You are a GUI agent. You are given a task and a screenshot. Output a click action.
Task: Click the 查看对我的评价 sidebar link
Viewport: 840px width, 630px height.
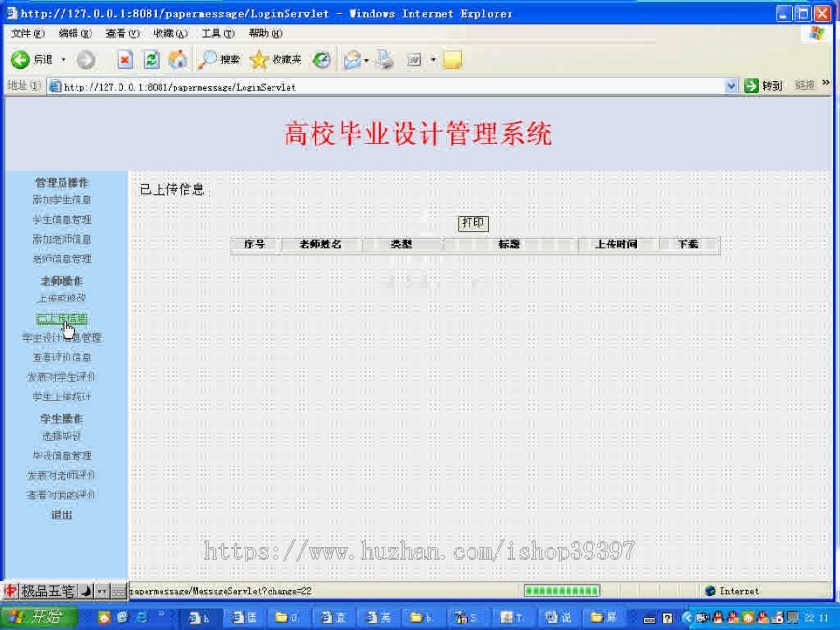(62, 496)
